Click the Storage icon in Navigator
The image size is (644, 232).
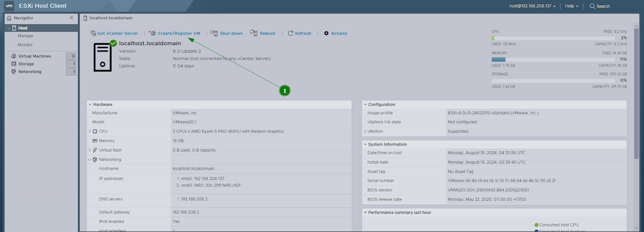pyautogui.click(x=14, y=64)
